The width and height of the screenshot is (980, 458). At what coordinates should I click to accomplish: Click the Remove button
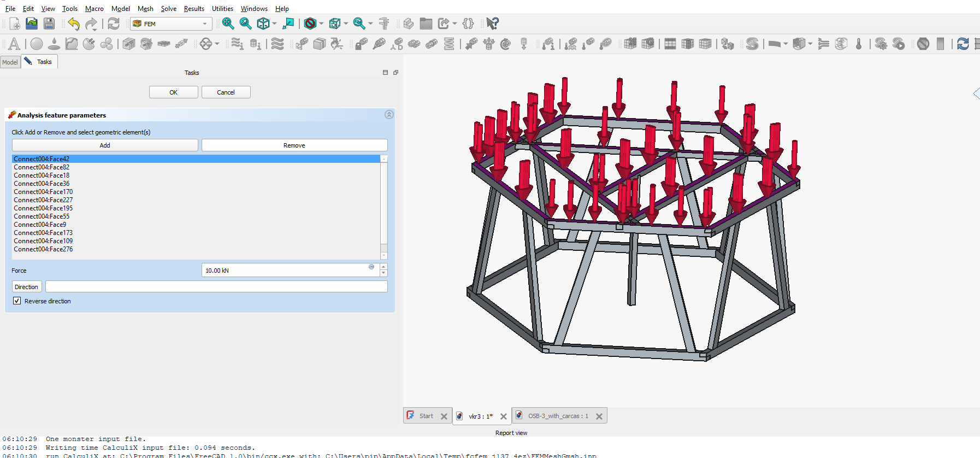click(x=294, y=145)
